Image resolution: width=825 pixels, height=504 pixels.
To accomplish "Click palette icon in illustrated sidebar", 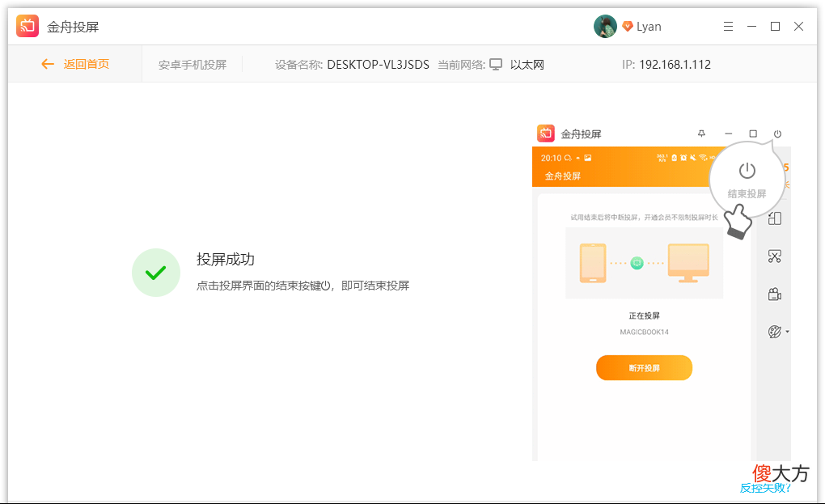I will tap(775, 332).
